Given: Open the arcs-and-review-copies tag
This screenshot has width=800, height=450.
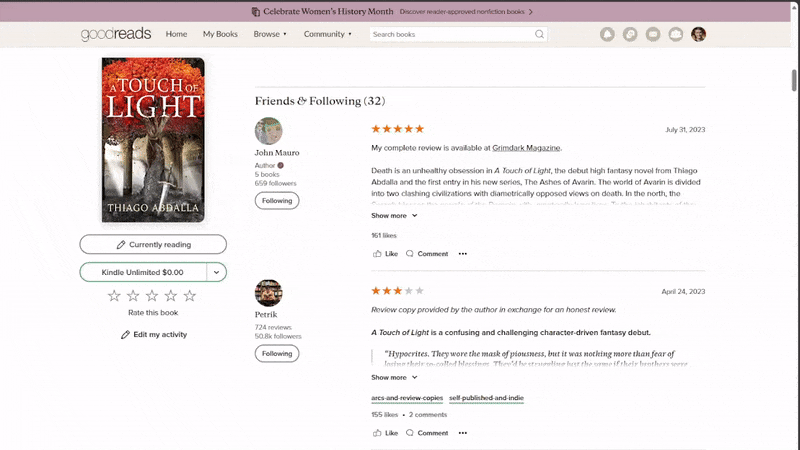Looking at the screenshot, I should point(407,398).
